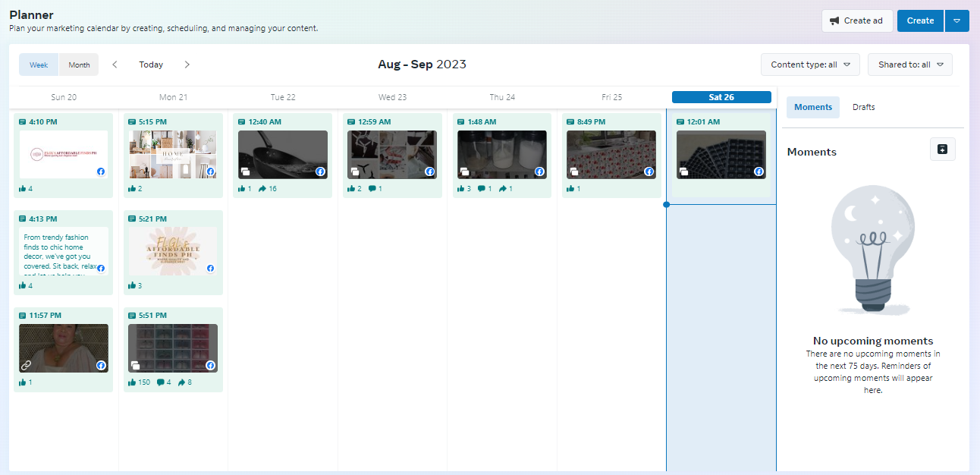Image resolution: width=980 pixels, height=475 pixels.
Task: Select Thu 24 day header
Action: tap(502, 97)
